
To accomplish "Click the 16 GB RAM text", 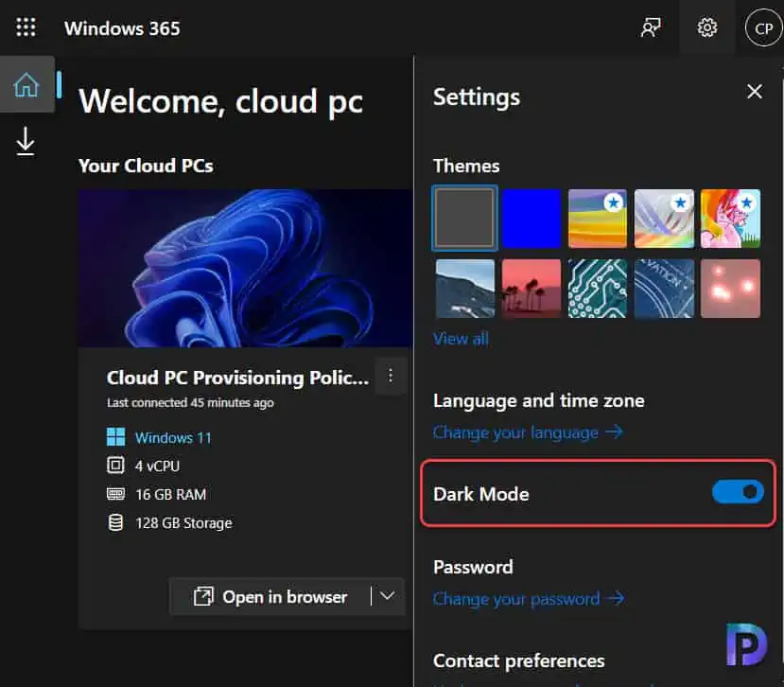I will tap(171, 494).
